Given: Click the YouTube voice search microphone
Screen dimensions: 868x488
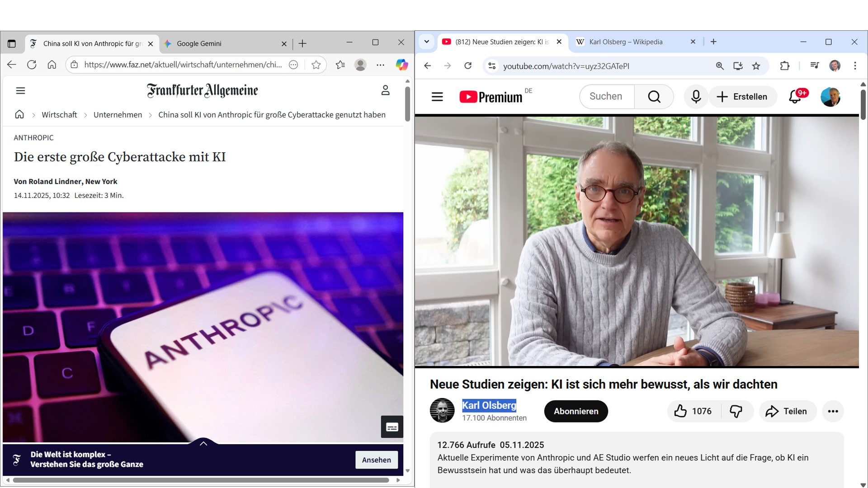Looking at the screenshot, I should 696,97.
